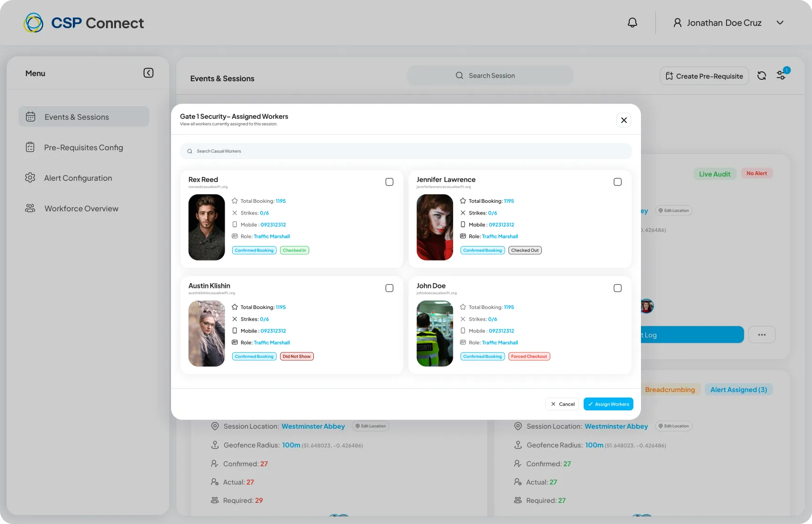Close the Assigned Workers dialog

tap(624, 120)
